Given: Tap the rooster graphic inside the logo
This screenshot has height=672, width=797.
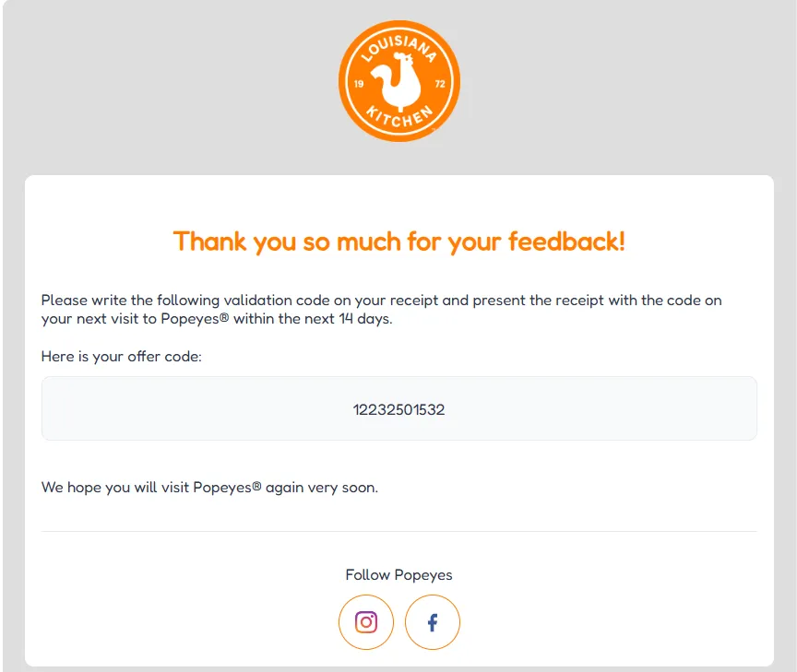Looking at the screenshot, I should click(398, 85).
